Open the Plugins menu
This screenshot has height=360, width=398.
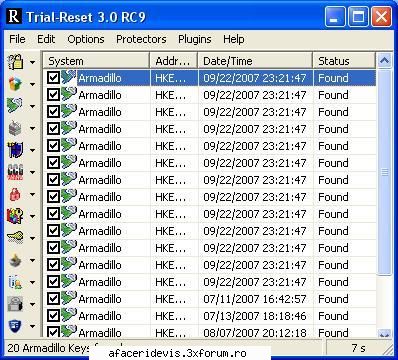[195, 39]
